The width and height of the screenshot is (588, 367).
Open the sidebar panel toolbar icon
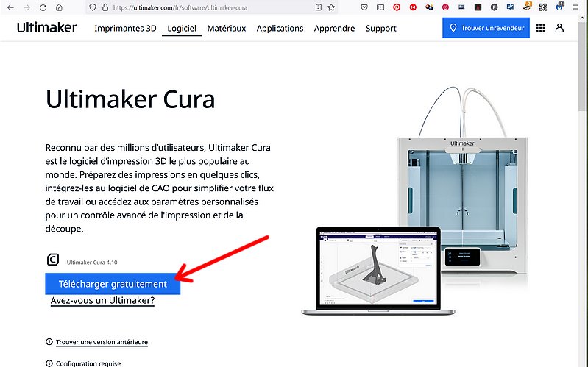point(380,7)
